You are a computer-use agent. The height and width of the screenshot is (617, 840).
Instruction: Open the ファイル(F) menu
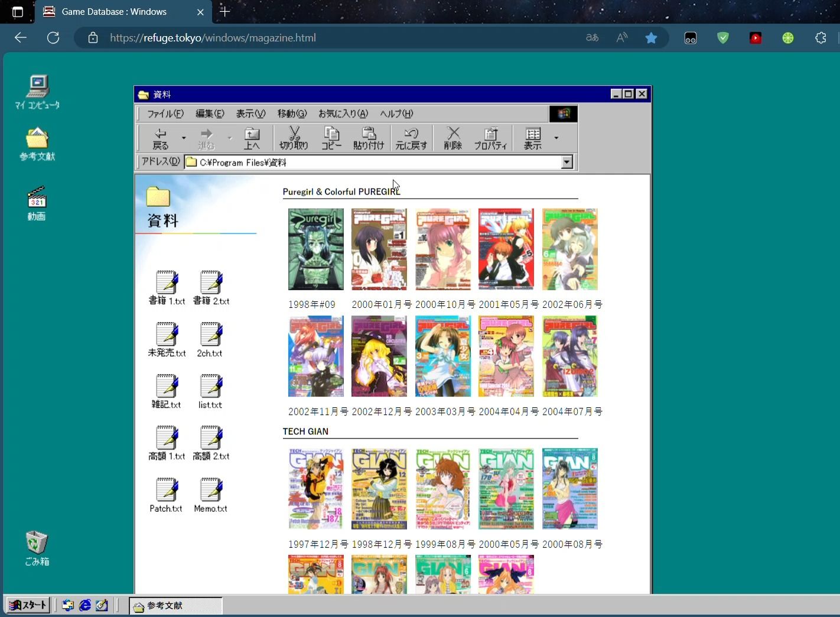pyautogui.click(x=165, y=113)
